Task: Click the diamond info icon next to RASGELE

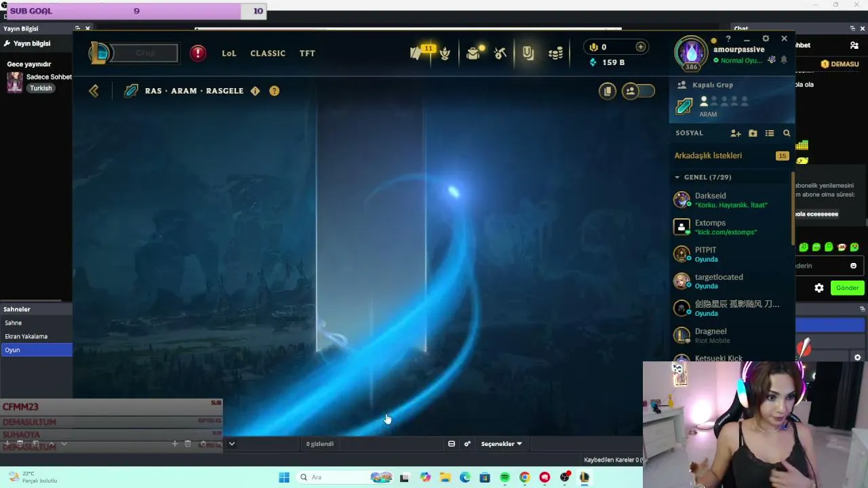Action: [255, 91]
